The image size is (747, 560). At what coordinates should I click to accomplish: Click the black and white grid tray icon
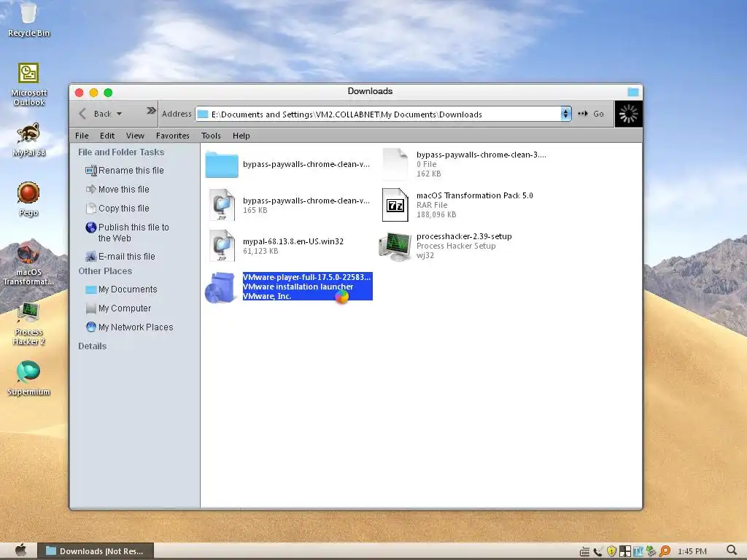click(x=624, y=551)
